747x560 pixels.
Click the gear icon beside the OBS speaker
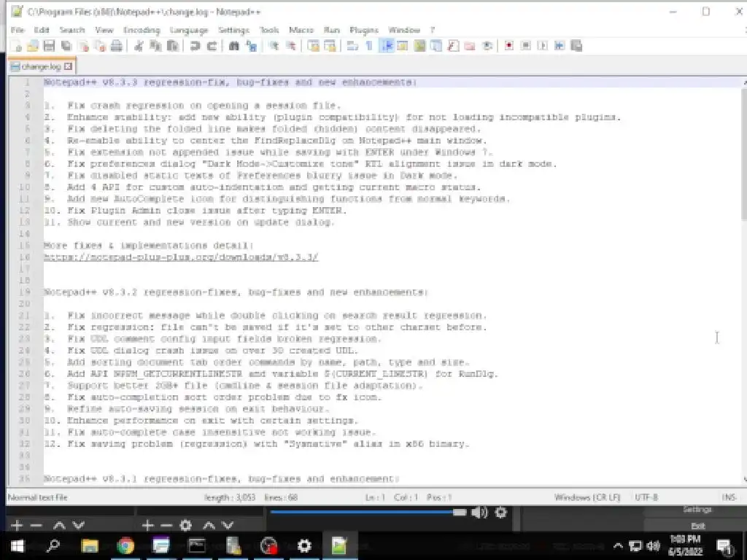(500, 513)
